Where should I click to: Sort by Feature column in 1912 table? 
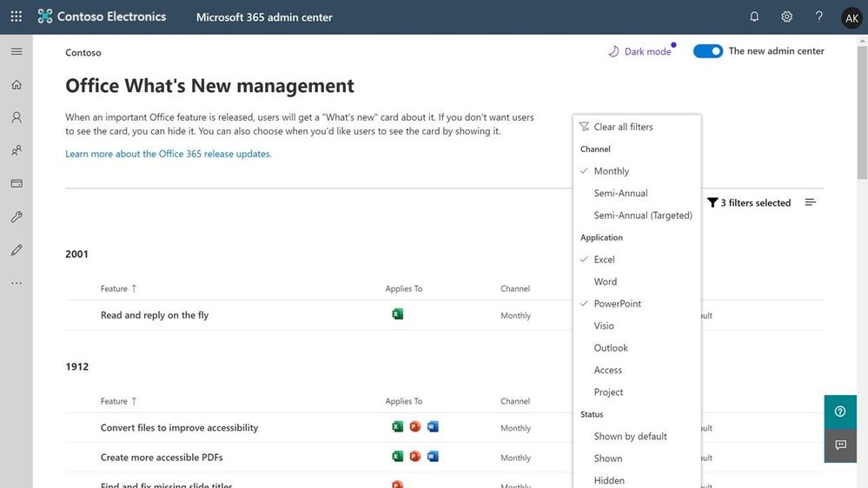pos(118,401)
